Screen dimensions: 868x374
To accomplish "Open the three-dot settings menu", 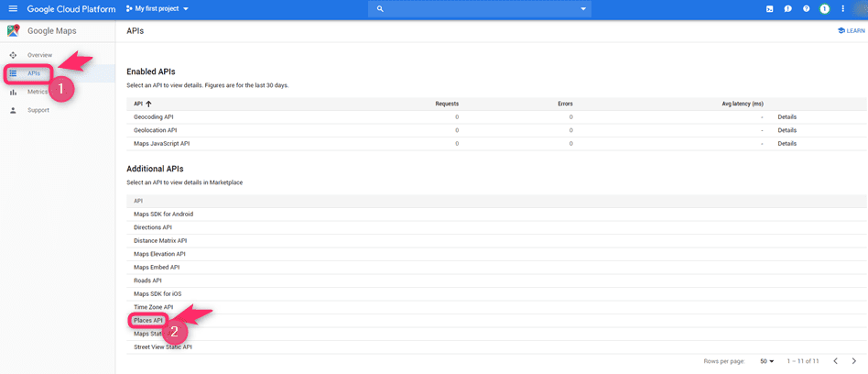I will tap(843, 9).
